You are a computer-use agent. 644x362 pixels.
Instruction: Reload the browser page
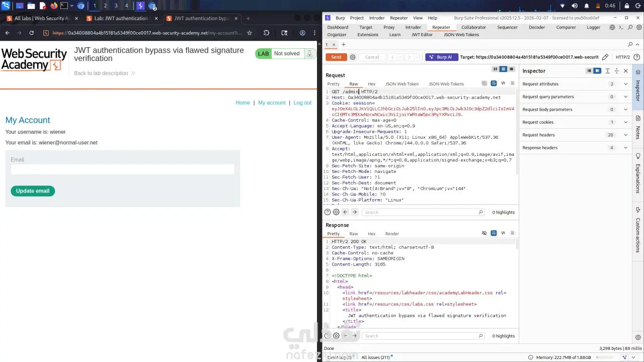32,33
